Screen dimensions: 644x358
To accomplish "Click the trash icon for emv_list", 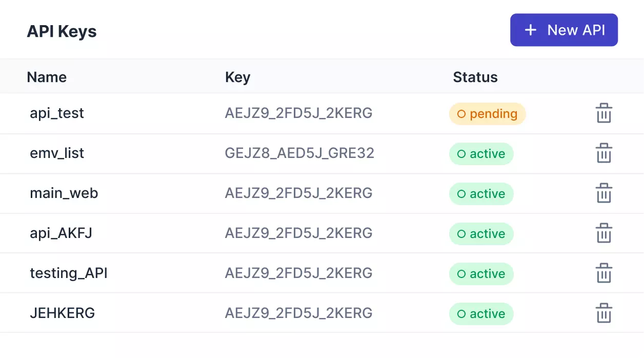I will [x=603, y=153].
